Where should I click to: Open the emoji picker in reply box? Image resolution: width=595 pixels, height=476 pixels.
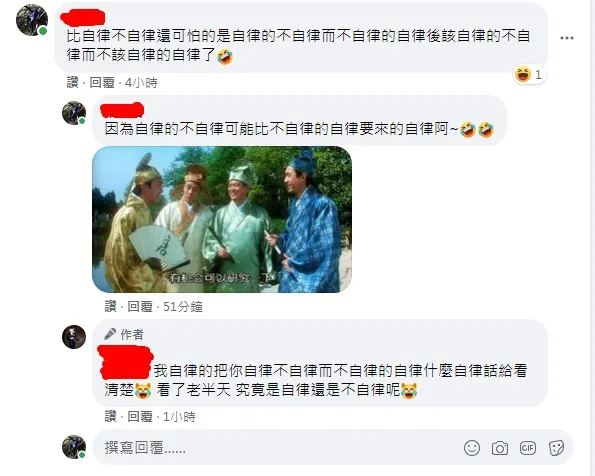[472, 448]
